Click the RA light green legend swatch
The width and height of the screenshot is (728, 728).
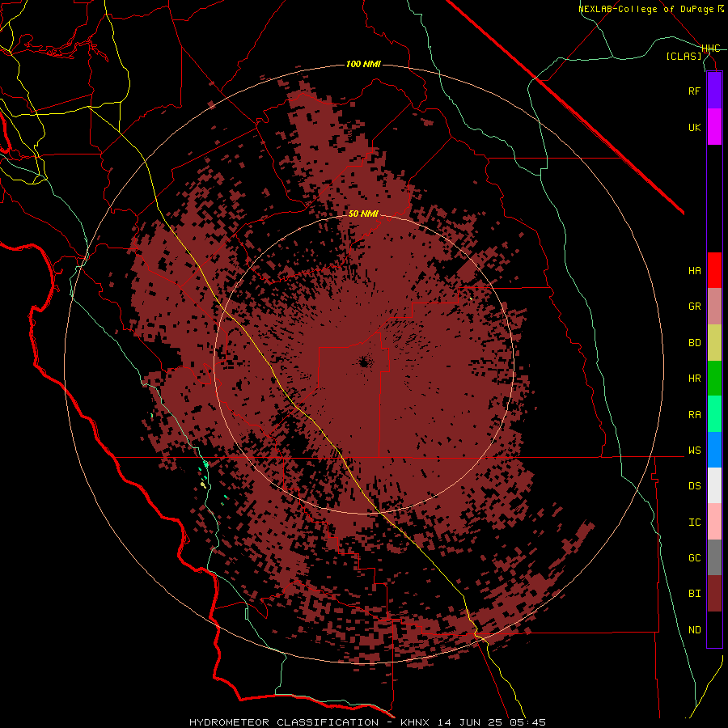[x=714, y=414]
